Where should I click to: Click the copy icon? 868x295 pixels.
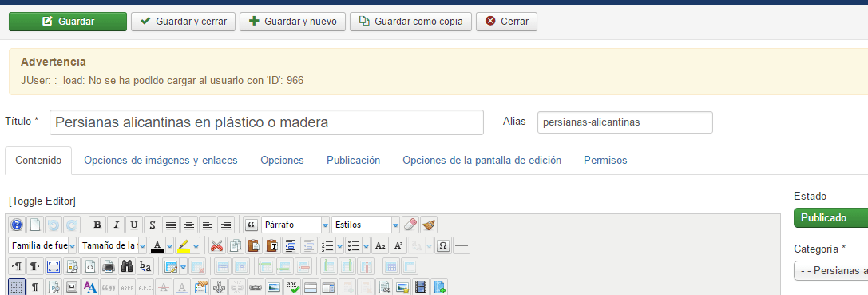236,245
